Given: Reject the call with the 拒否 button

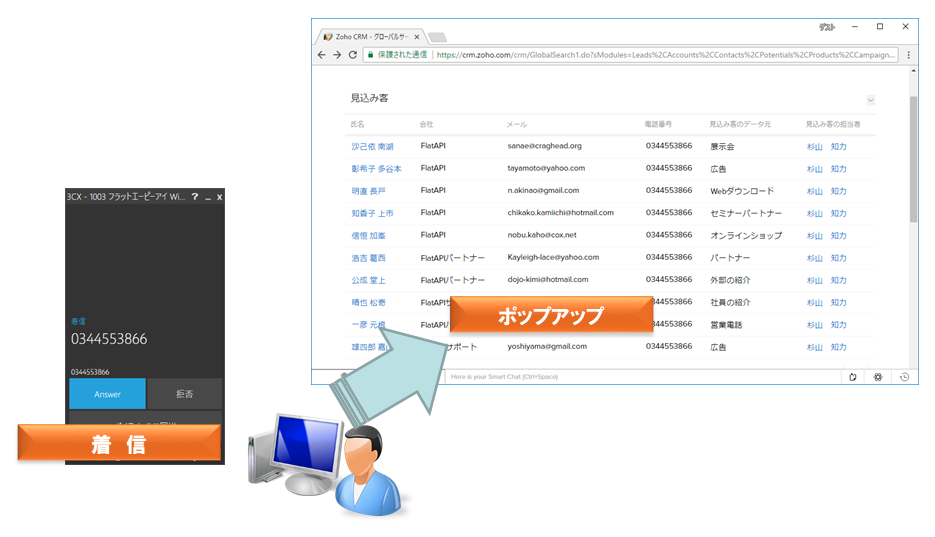Looking at the screenshot, I should pyautogui.click(x=185, y=394).
